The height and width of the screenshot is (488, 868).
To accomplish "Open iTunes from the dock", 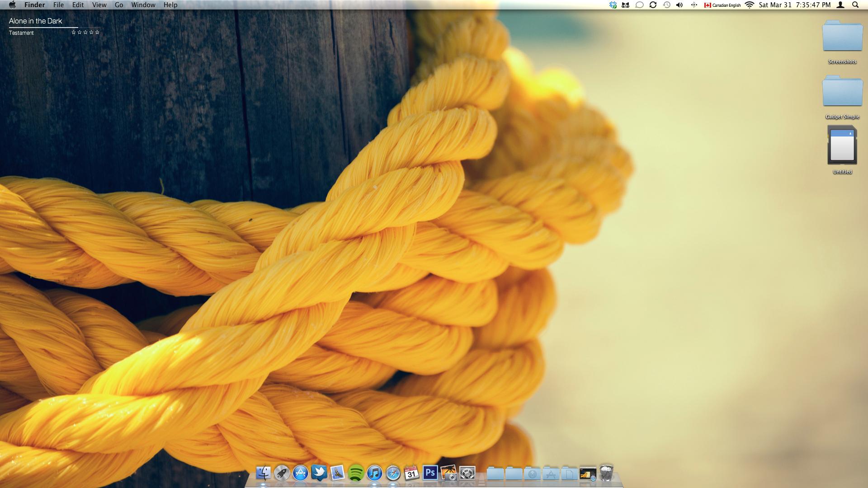I will (374, 473).
